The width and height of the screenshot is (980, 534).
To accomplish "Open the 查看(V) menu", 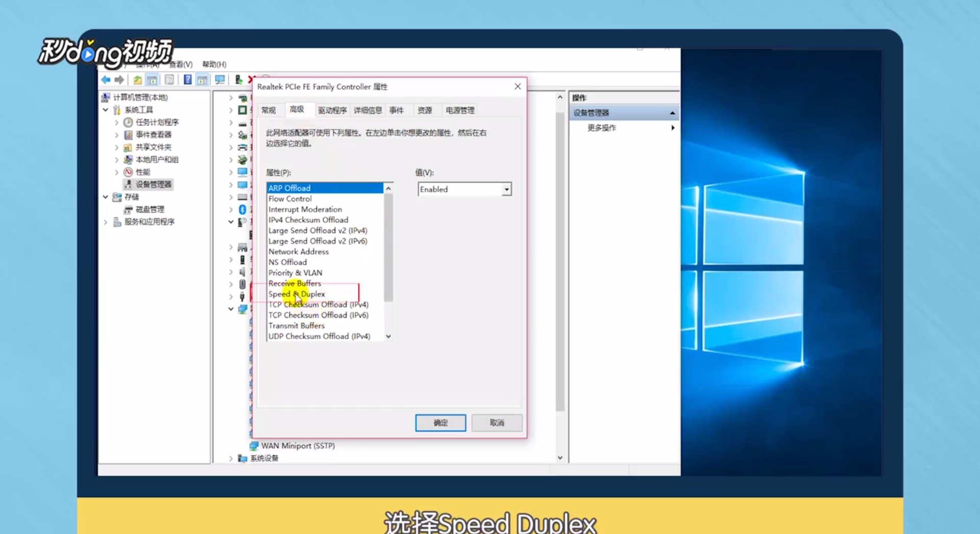I will [x=181, y=64].
